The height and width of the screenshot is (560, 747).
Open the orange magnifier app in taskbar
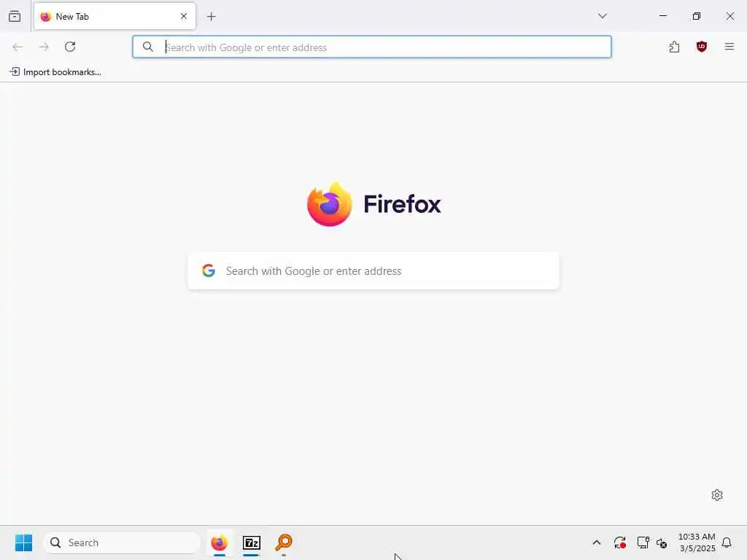(284, 542)
